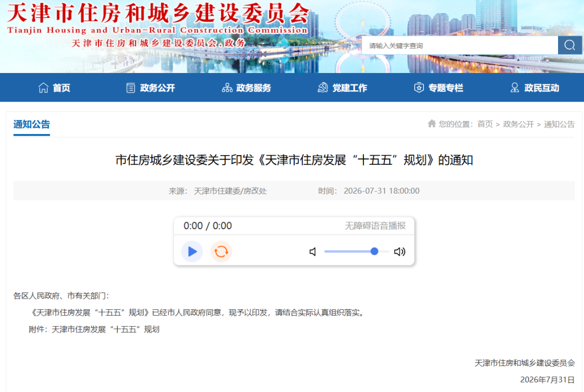The height and width of the screenshot is (392, 584).
Task: Open the 政民互动 navigation menu
Action: [x=534, y=88]
